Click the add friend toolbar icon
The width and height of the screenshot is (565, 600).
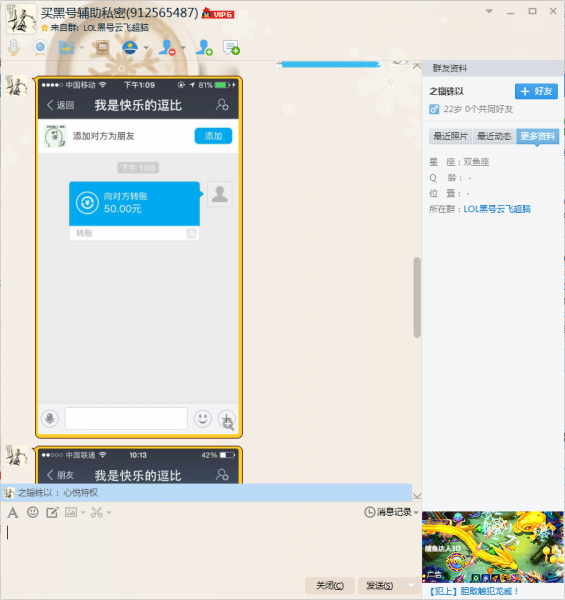coord(204,47)
